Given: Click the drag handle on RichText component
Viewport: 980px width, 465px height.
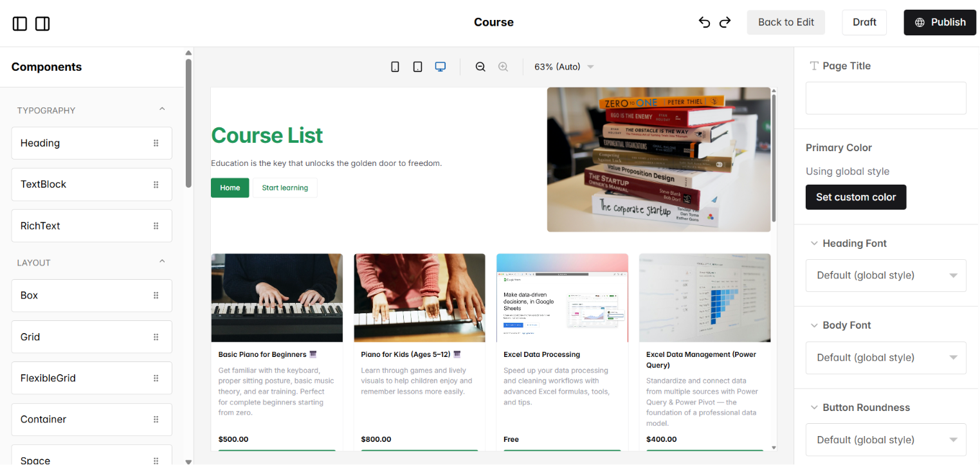Looking at the screenshot, I should 156,226.
